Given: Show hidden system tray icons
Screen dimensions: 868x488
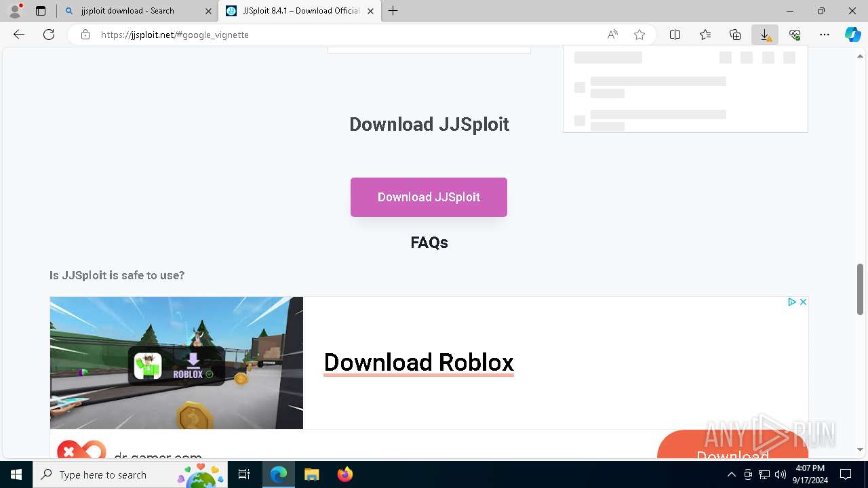Looking at the screenshot, I should coord(731,474).
